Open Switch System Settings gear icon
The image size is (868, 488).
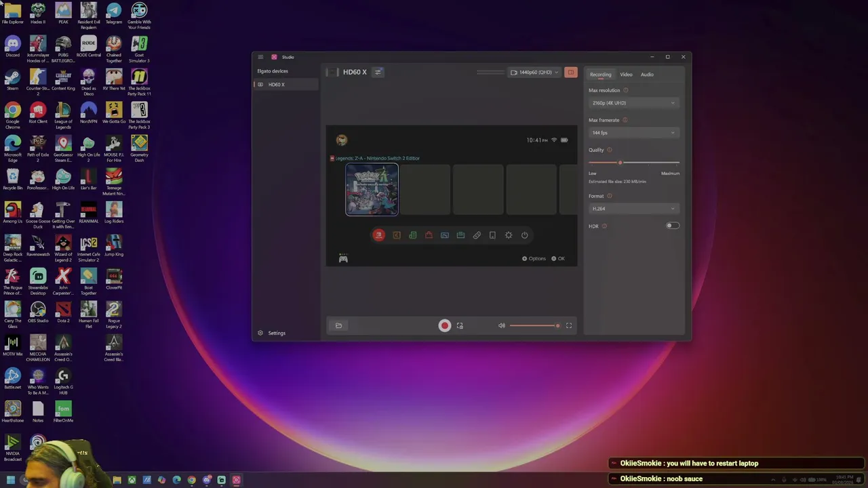[509, 235]
